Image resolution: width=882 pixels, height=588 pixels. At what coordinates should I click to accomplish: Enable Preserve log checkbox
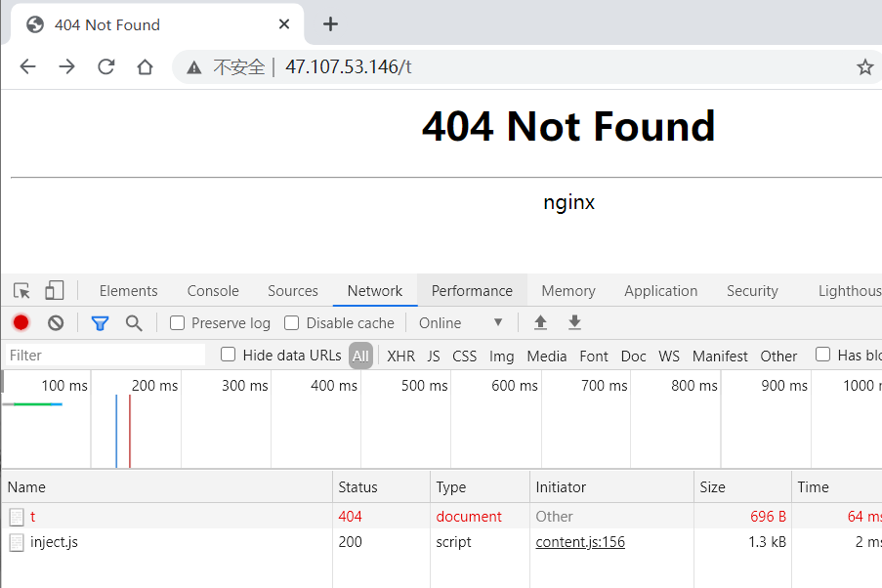coord(177,323)
